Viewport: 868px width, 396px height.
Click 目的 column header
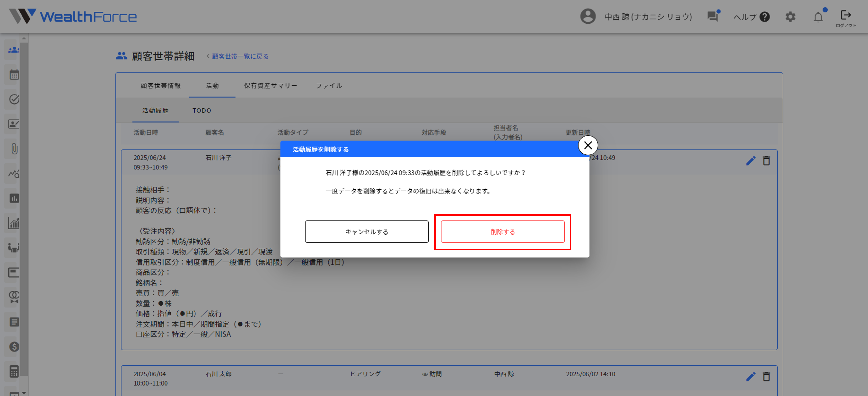[355, 132]
